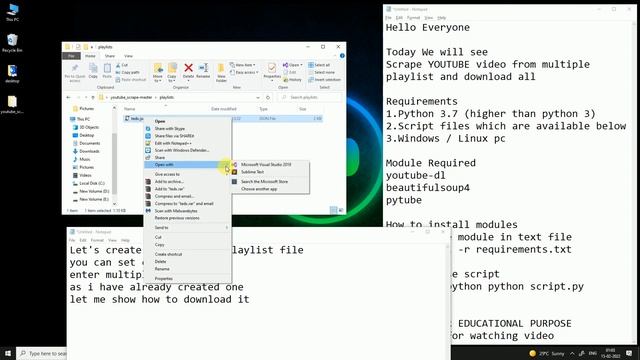Image resolution: width=640 pixels, height=360 pixels.
Task: Click Select all in the ribbon
Action: point(319,65)
